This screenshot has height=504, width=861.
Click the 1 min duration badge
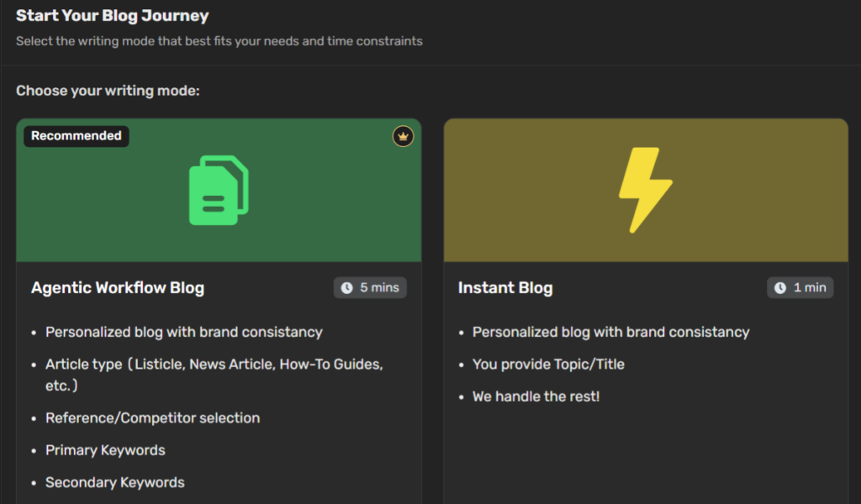point(800,287)
